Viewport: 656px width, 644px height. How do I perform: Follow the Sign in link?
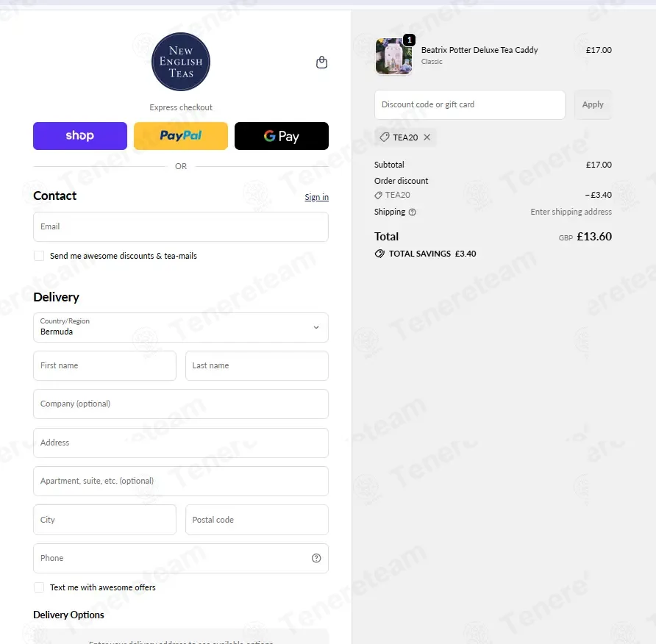[x=317, y=197]
